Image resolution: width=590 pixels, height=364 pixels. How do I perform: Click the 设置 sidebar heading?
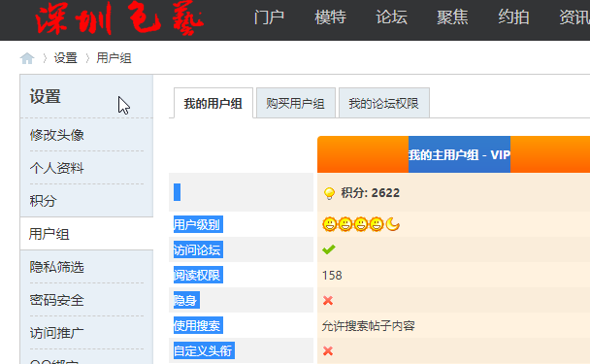[46, 96]
